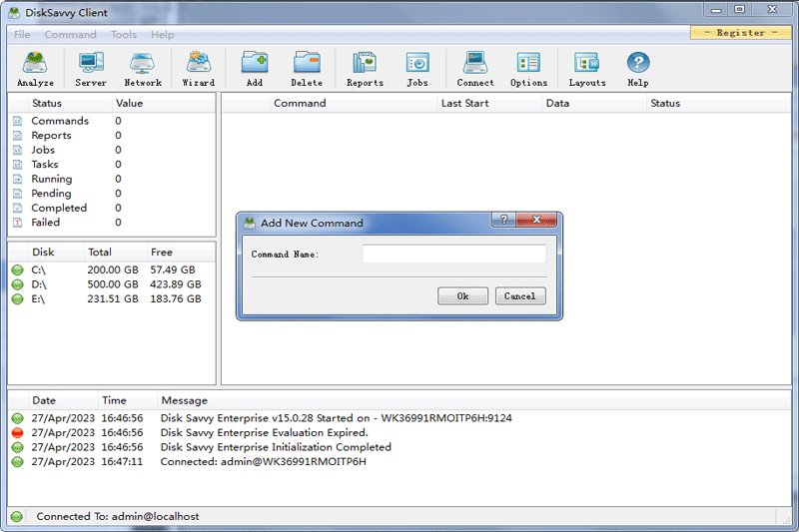Select the 'Connected: admin@WK36991RMOITP6H' log message

click(263, 462)
